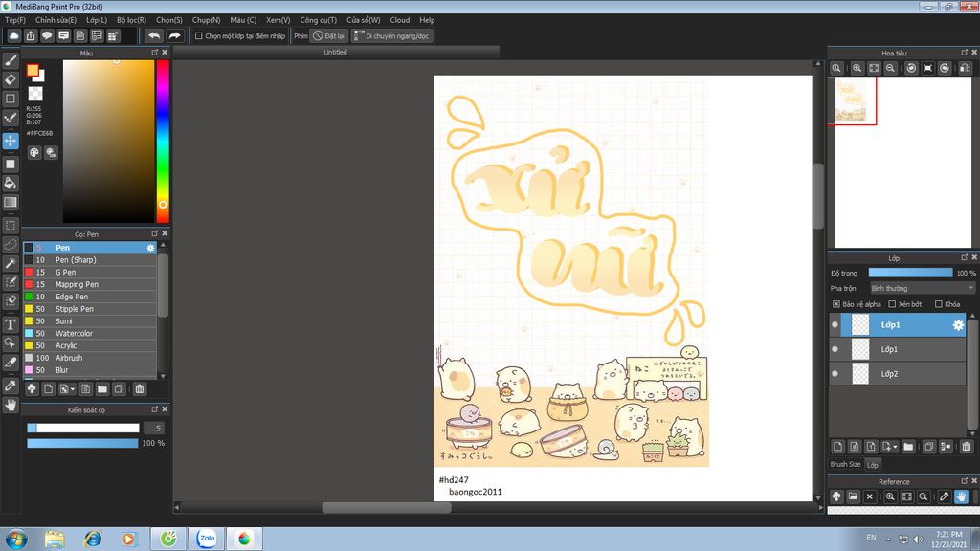Click the foreground orange color swatch
This screenshot has height=551, width=980.
(33, 70)
